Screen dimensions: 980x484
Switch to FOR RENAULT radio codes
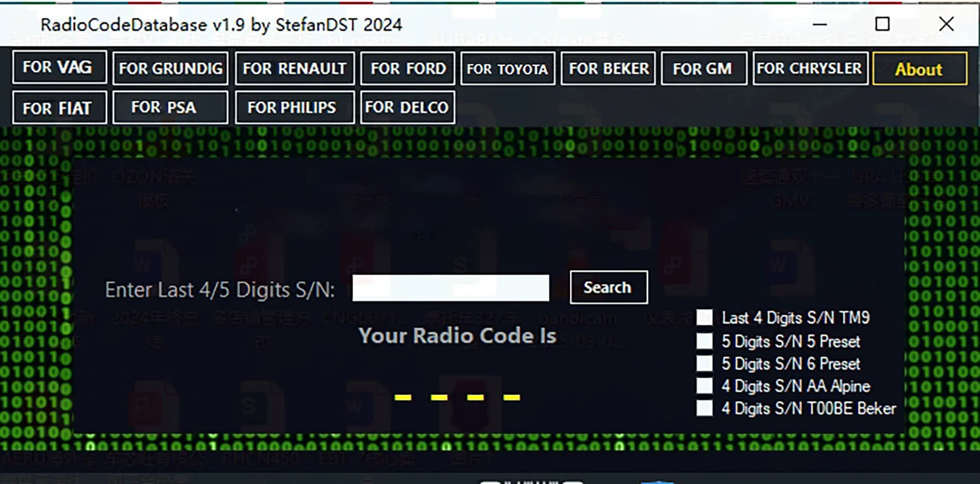pyautogui.click(x=294, y=68)
